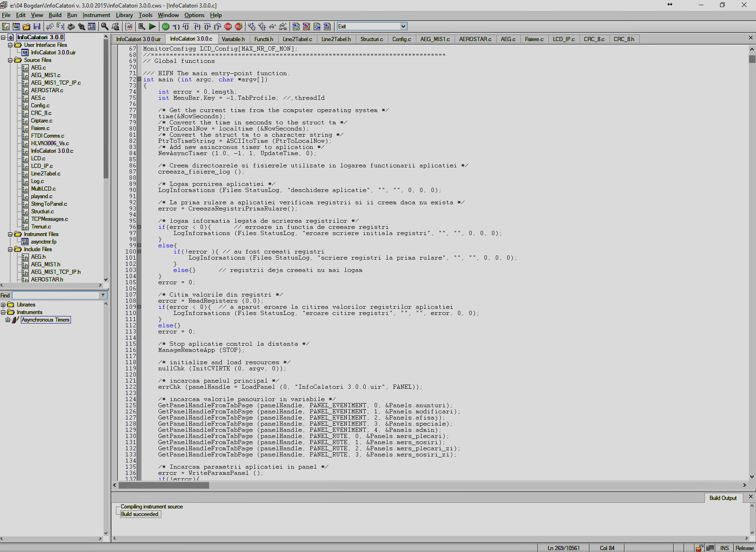Fold the if block at line 109
The height and width of the screenshot is (552, 756).
[139, 307]
